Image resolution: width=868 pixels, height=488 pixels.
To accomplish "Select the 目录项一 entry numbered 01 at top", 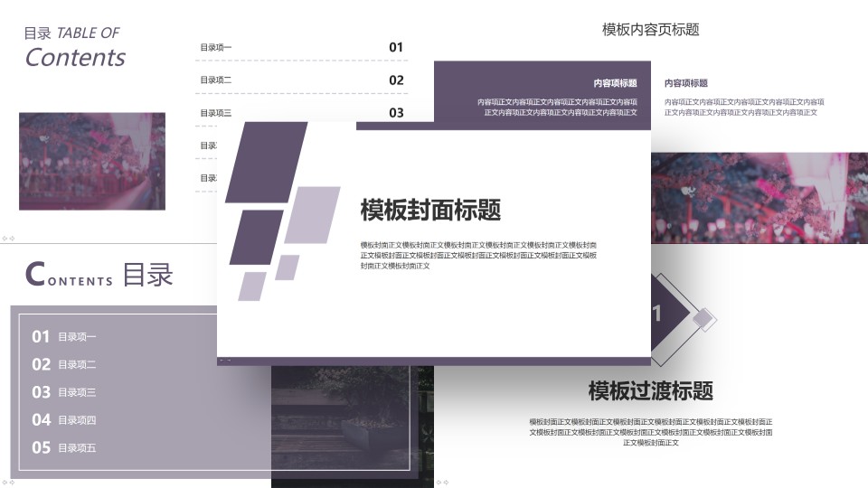I will [302, 48].
